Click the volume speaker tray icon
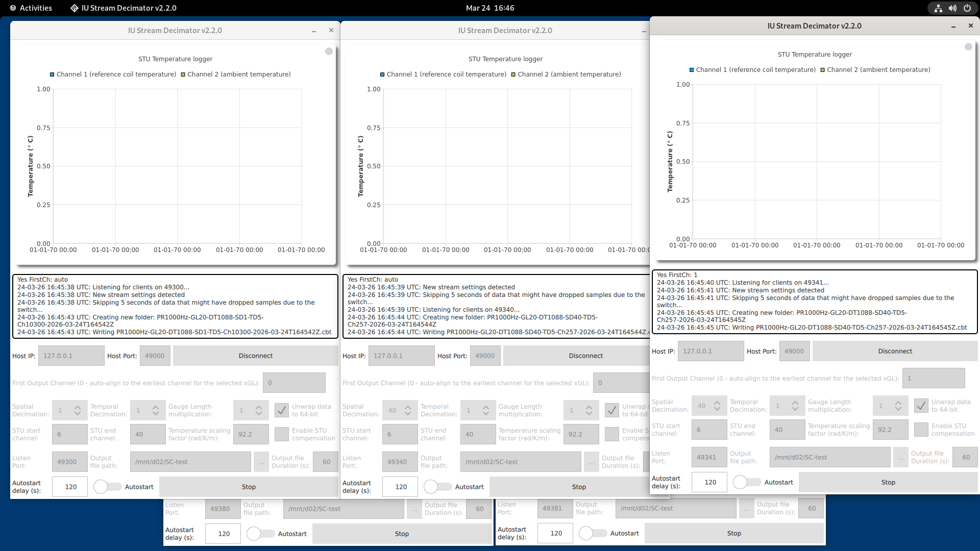The image size is (980, 551). [x=952, y=8]
